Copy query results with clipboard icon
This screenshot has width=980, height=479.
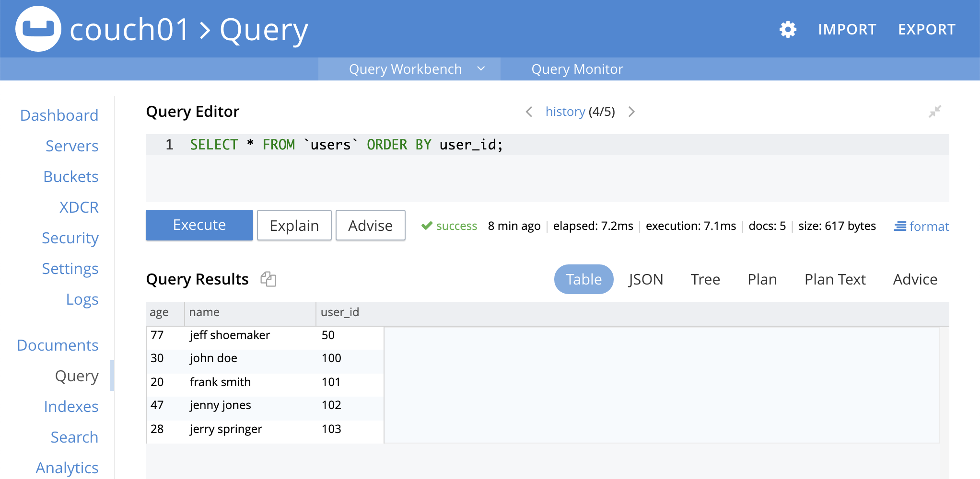268,279
